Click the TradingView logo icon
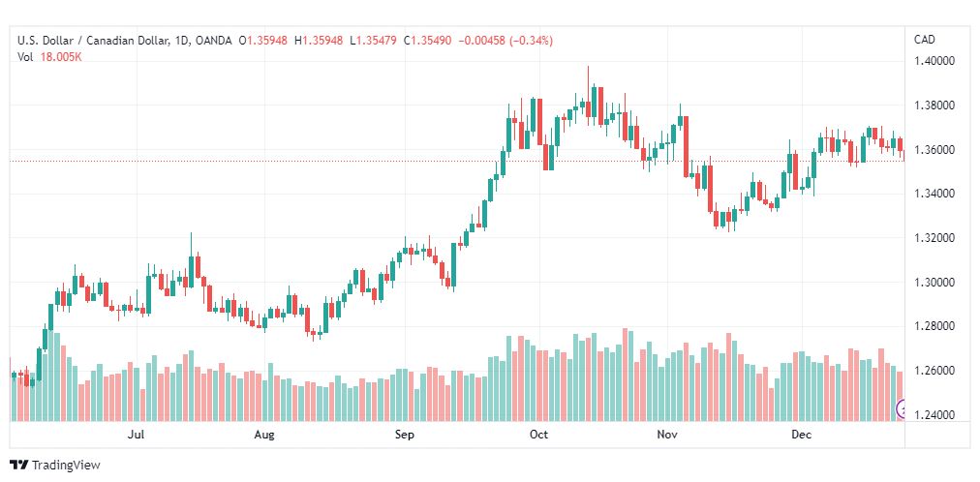Image resolution: width=980 pixels, height=482 pixels. 19,466
